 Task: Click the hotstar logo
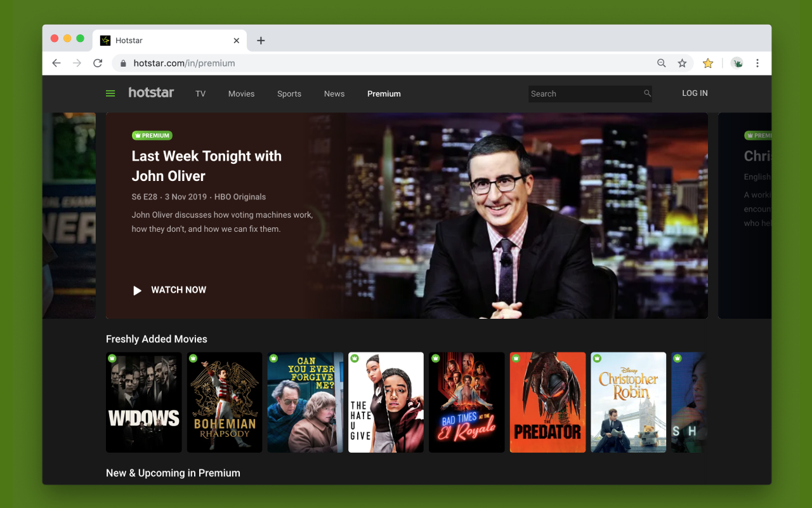(151, 93)
